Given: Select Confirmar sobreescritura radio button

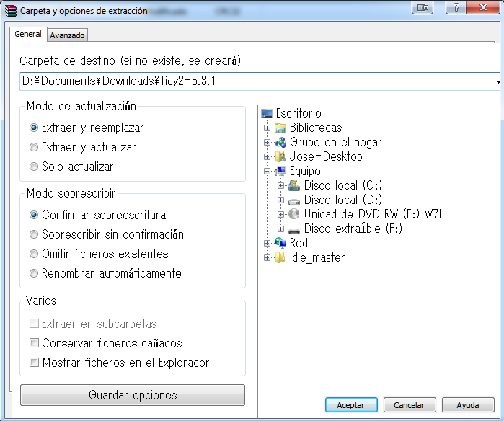Looking at the screenshot, I should (x=34, y=215).
